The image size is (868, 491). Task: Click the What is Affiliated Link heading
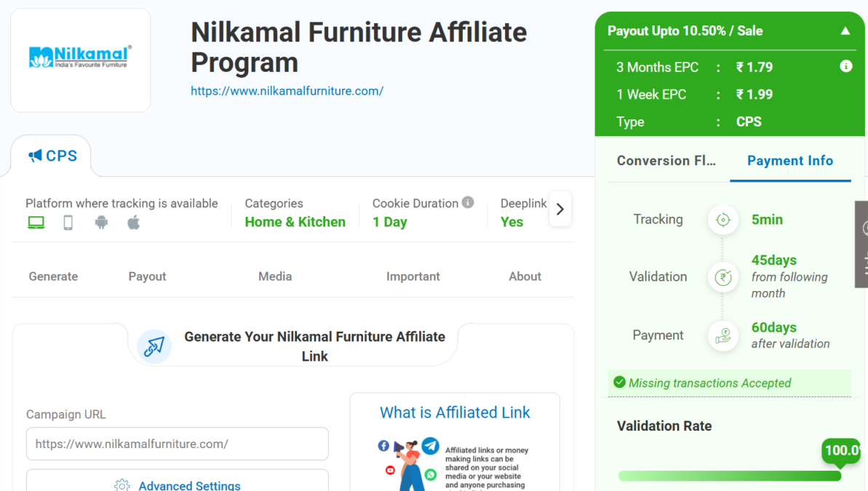(455, 412)
